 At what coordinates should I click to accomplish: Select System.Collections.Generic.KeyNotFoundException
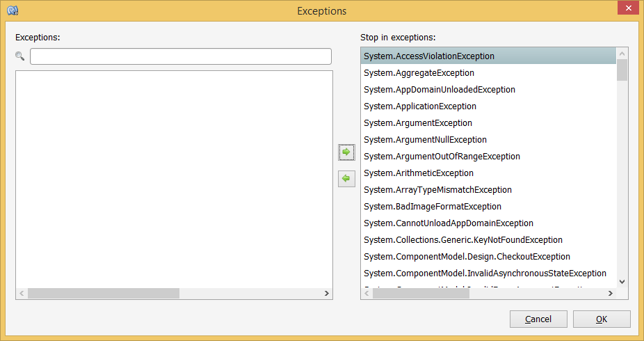click(462, 240)
